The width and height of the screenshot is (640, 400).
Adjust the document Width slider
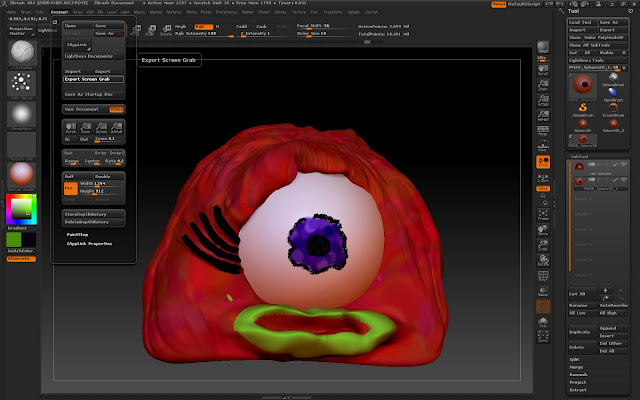[x=102, y=184]
